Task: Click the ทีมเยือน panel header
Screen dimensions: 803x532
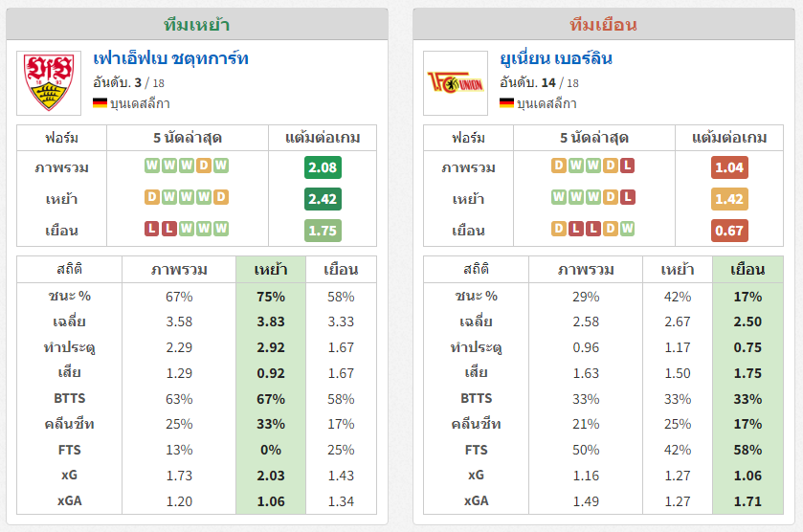Action: 604,24
